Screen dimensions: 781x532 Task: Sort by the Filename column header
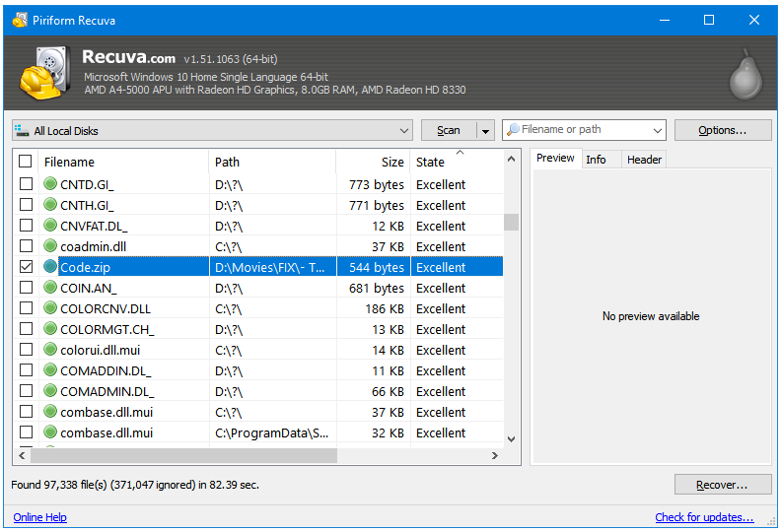[123, 162]
